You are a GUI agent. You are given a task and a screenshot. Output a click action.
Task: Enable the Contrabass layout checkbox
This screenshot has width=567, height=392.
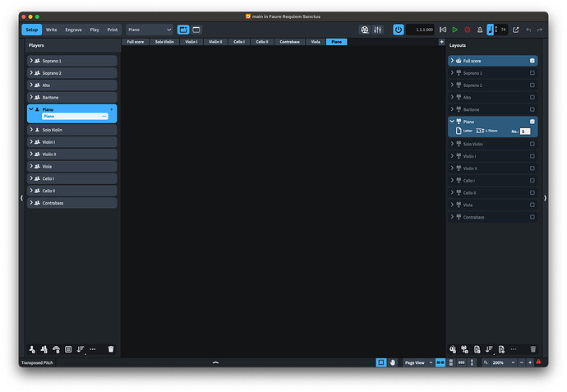point(532,217)
